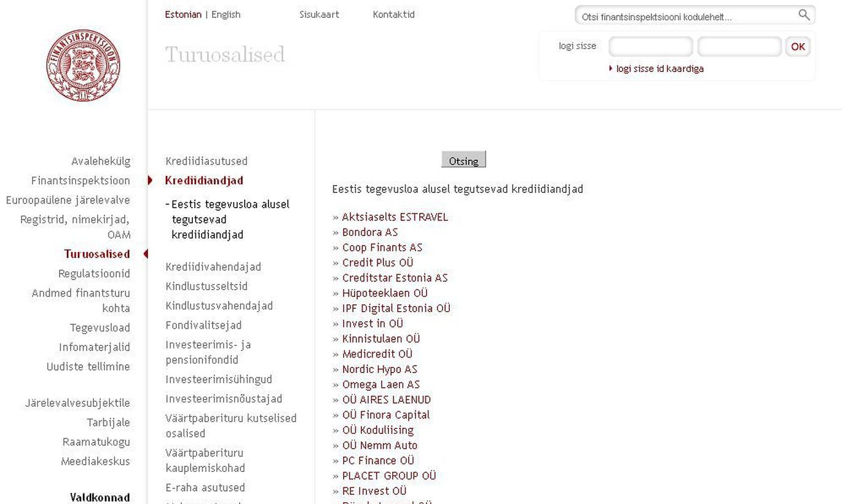Open Raamatukogu link
This screenshot has height=504, width=842.
96,442
